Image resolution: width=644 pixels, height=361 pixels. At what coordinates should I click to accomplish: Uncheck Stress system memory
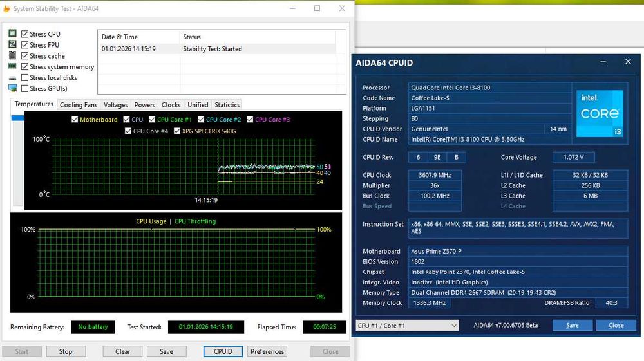coord(25,66)
